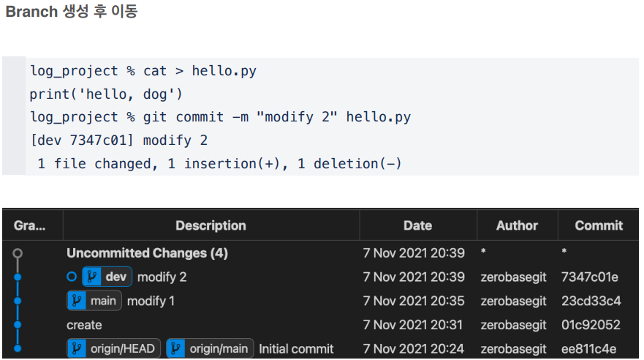Click the Description column header
Screen dimensions: 644x360
pyautogui.click(x=211, y=225)
